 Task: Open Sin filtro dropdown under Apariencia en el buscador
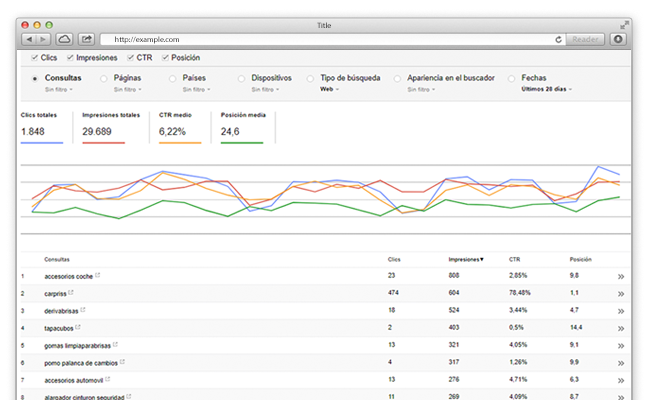click(421, 90)
